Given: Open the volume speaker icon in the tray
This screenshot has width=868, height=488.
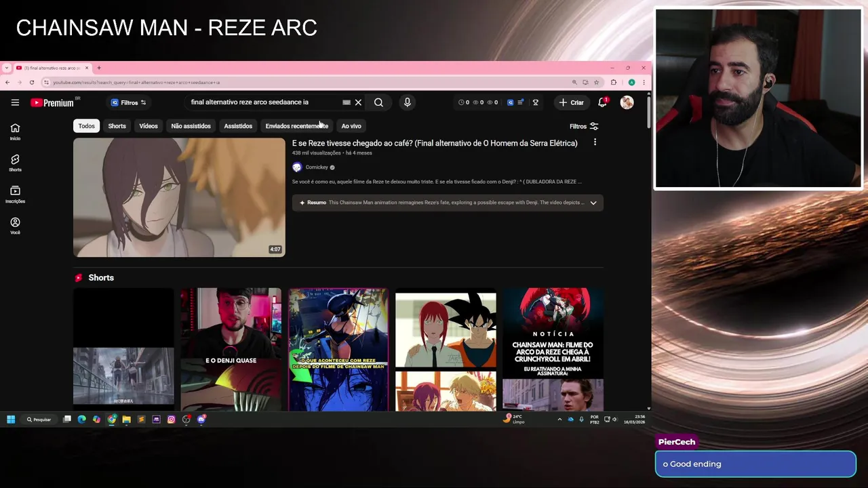Looking at the screenshot, I should click(614, 420).
